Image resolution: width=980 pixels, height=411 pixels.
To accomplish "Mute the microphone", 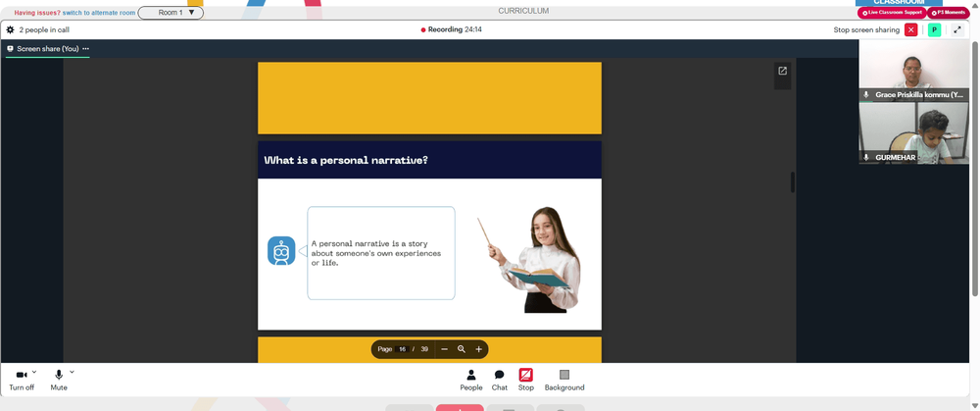I will [x=59, y=375].
